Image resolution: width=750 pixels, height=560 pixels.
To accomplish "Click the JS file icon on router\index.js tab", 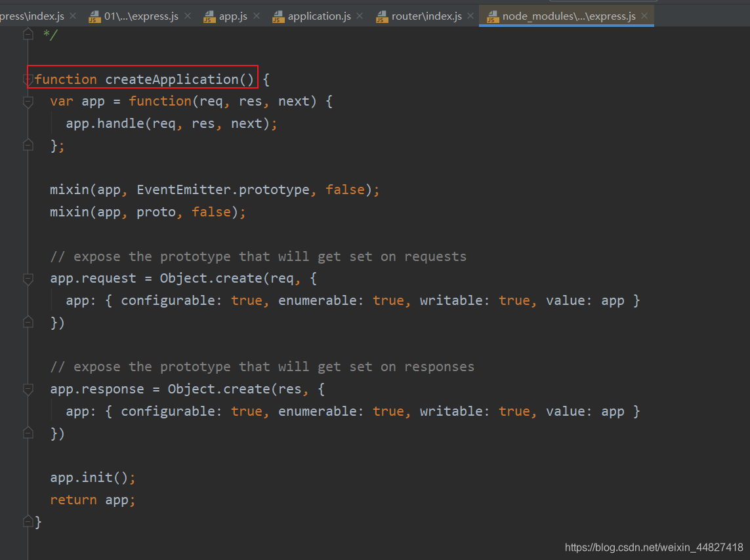I will click(x=382, y=17).
